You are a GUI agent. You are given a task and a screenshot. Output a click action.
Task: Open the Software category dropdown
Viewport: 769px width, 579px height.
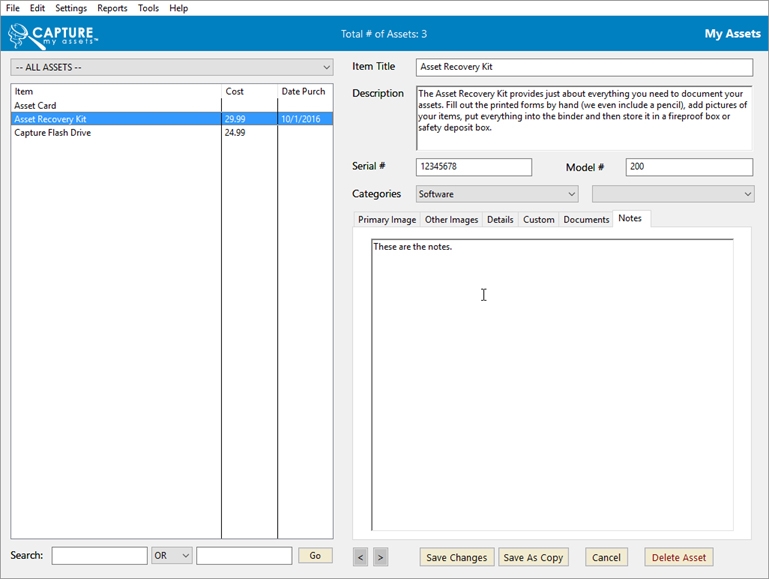[496, 194]
